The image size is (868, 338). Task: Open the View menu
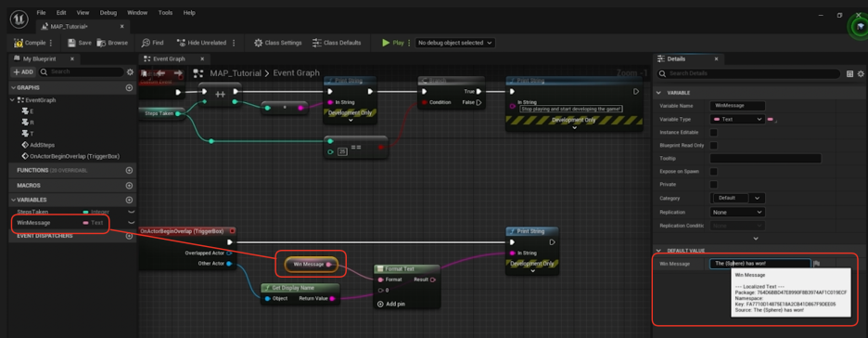[83, 12]
